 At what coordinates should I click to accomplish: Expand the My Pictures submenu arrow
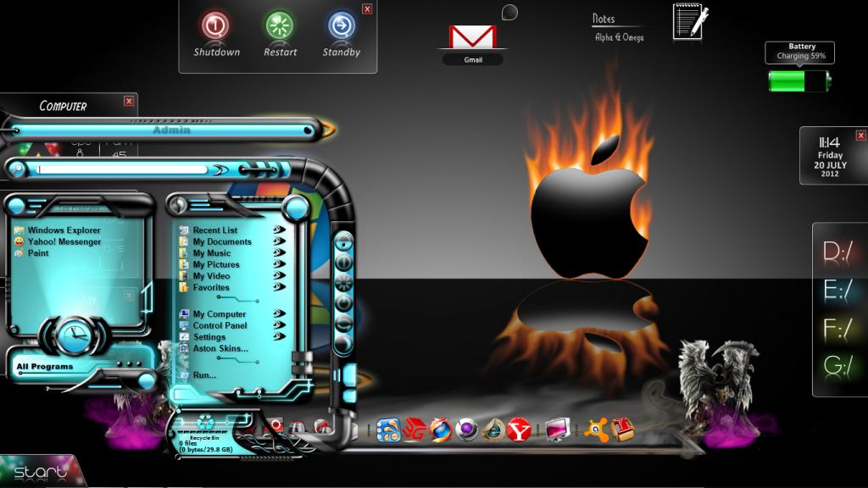click(279, 264)
